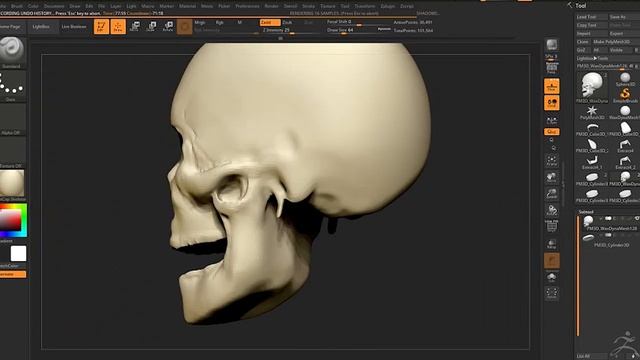Open the Transform menu

tap(364, 6)
